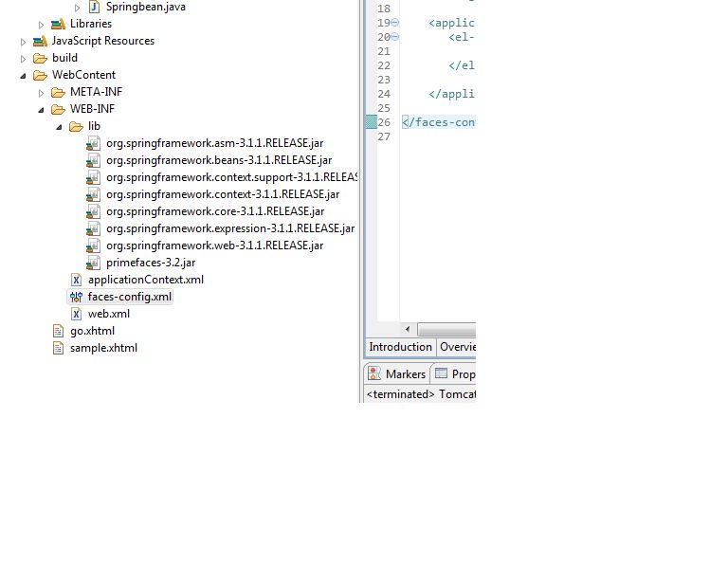Click the web-3.1.1 jar file icon
728x582 pixels.
click(x=93, y=246)
